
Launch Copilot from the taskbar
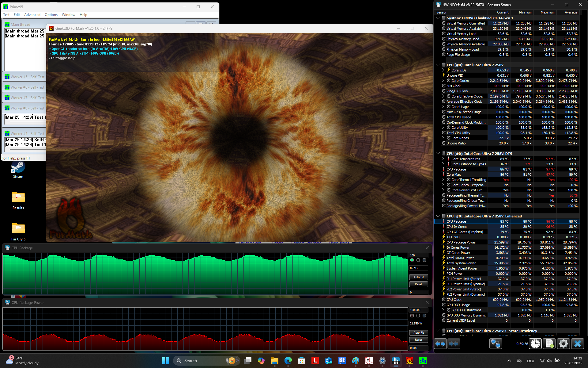coord(261,361)
